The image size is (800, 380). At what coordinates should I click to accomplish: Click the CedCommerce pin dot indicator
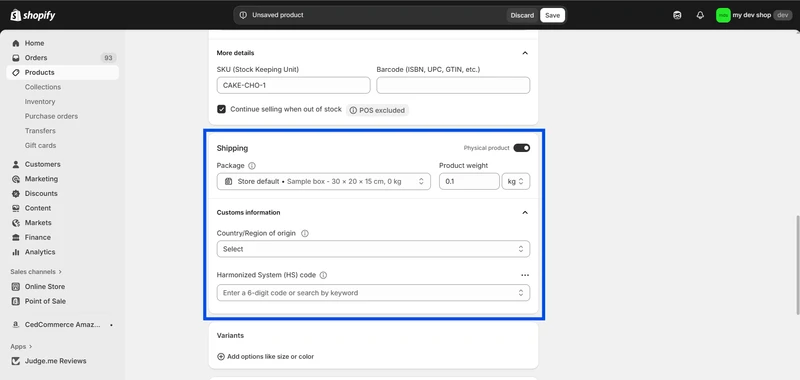(x=111, y=325)
